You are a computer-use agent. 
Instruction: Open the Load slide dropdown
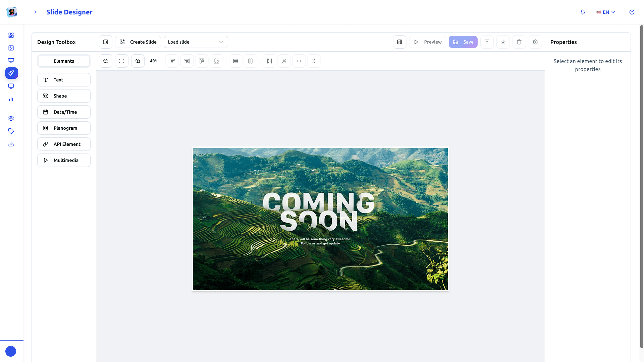196,42
